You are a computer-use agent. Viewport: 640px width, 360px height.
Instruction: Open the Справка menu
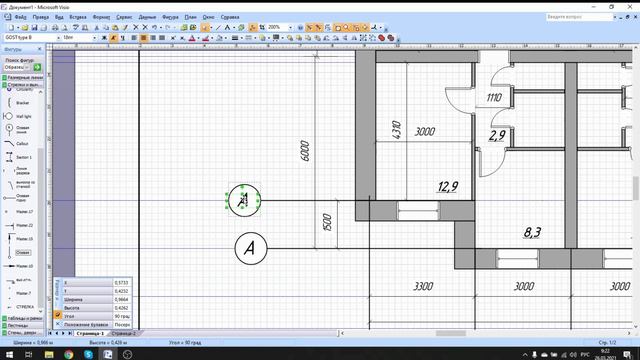coord(230,17)
